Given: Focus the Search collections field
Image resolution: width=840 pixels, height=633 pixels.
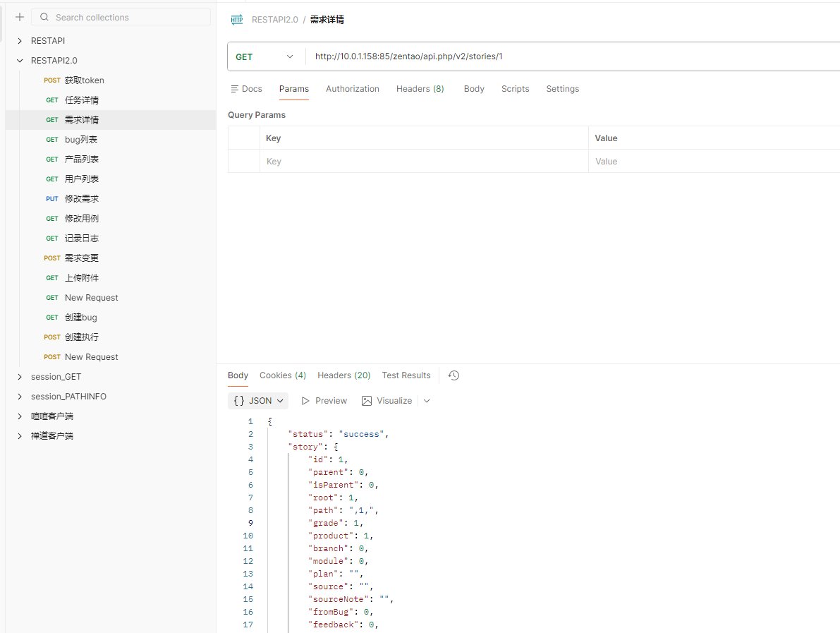Looking at the screenshot, I should [x=121, y=17].
